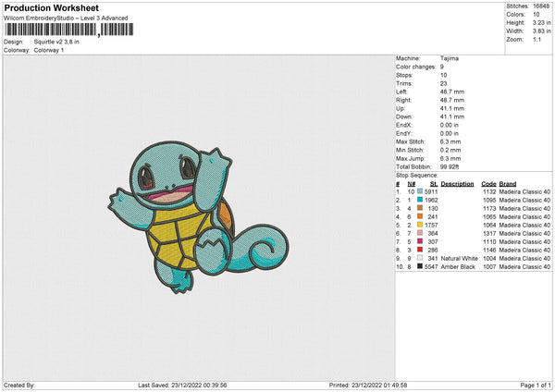Pick the pink swatch for code 1317
Screen dimensions: 555x392
[420, 233]
